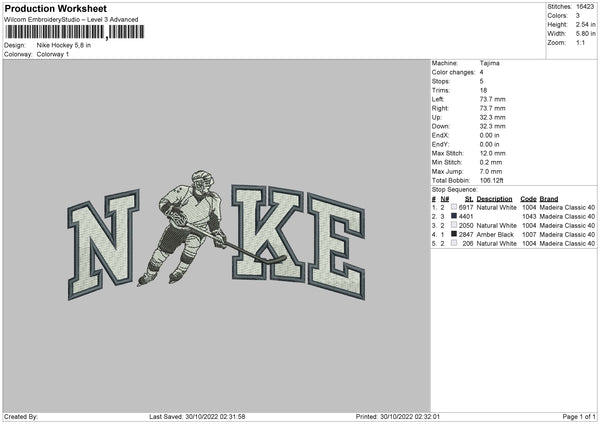Click the Color changes value 4

tap(481, 72)
